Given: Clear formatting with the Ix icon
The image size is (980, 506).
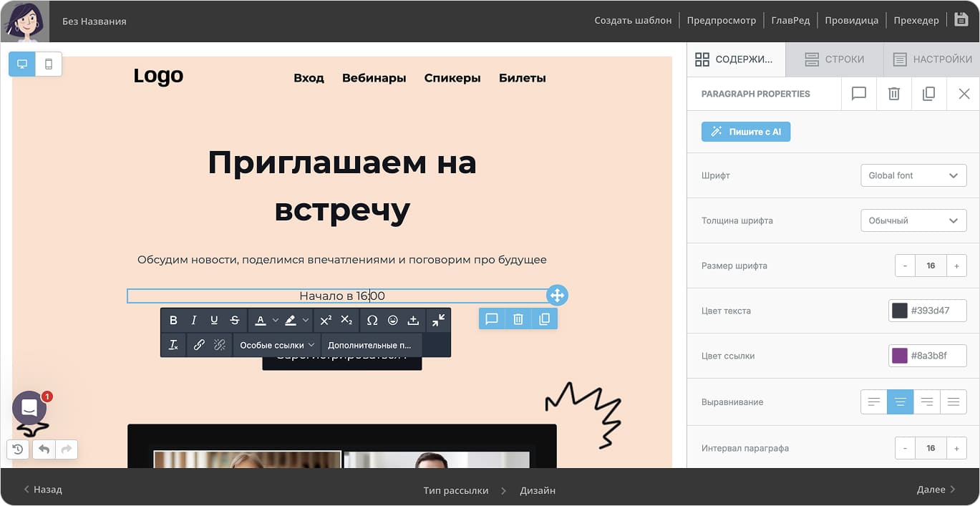Looking at the screenshot, I should coord(173,344).
